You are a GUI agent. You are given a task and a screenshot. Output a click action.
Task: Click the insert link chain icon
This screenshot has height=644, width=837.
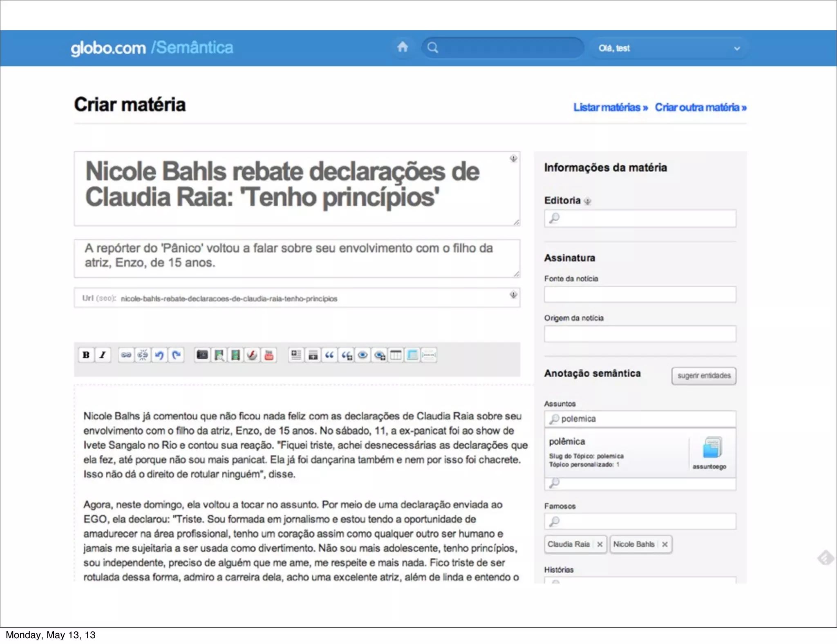pyautogui.click(x=126, y=355)
